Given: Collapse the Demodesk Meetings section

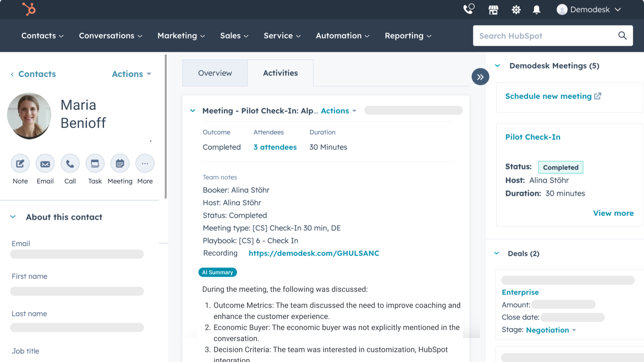Looking at the screenshot, I should (497, 66).
